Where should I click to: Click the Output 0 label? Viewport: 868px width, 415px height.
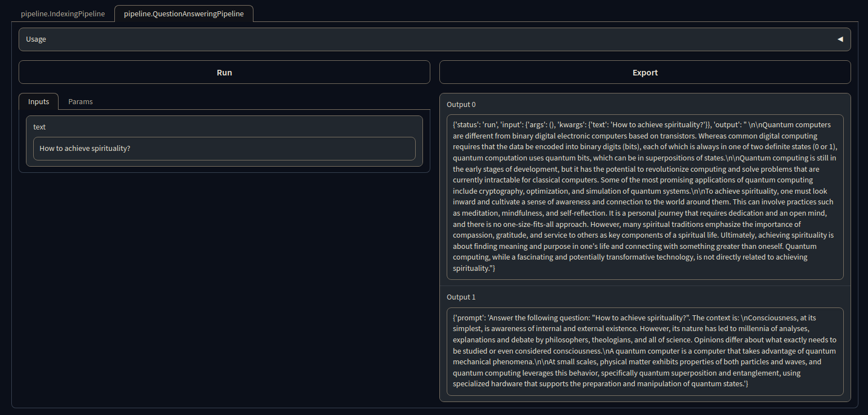point(461,104)
